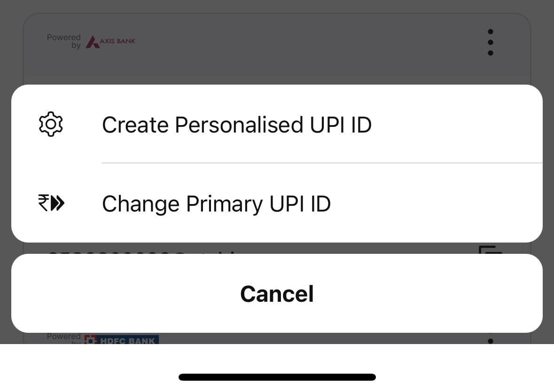Tap the rupee arrow icon beside Change Primary

pos(51,204)
